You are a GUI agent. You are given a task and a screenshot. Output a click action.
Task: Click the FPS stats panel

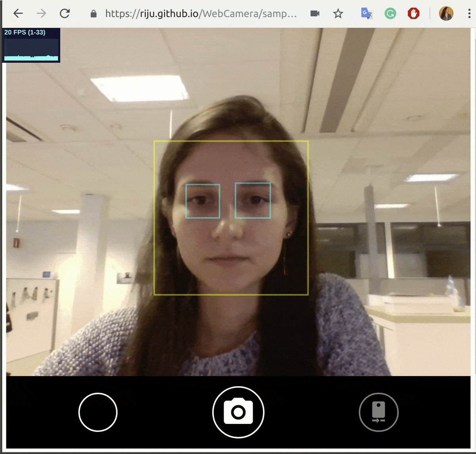click(31, 45)
